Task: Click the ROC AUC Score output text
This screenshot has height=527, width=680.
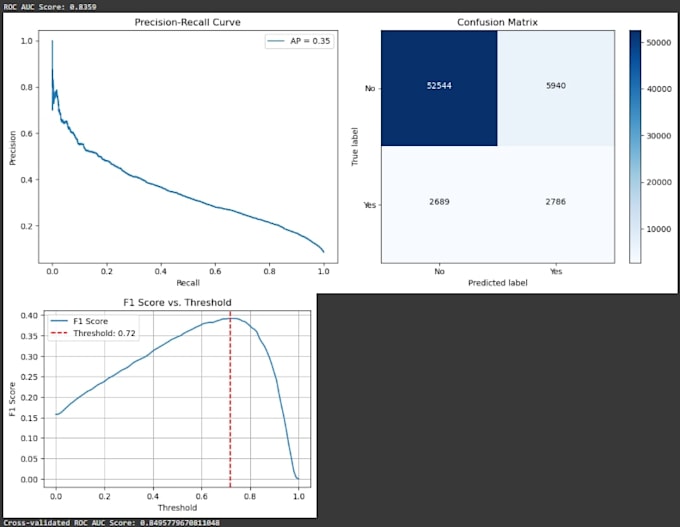Action: point(50,7)
